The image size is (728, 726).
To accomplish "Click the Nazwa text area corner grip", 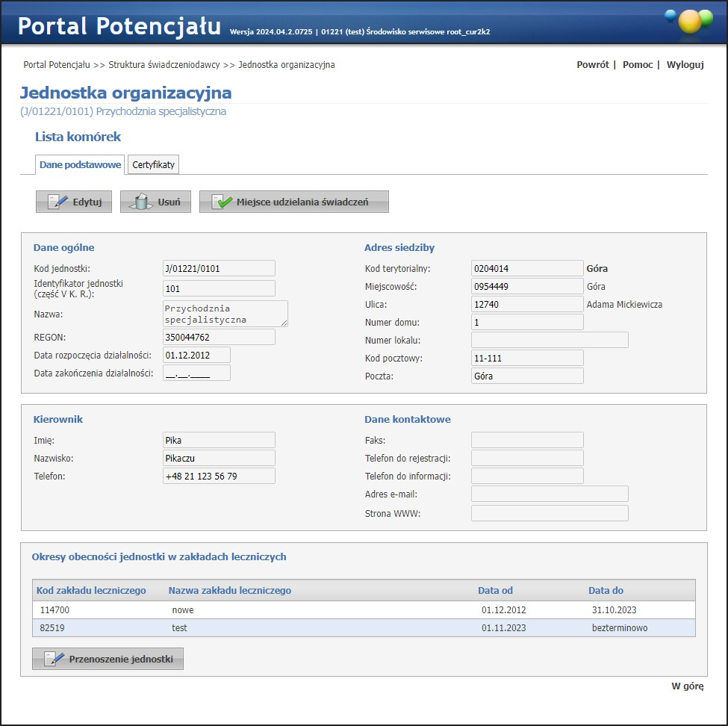I will coord(284,323).
